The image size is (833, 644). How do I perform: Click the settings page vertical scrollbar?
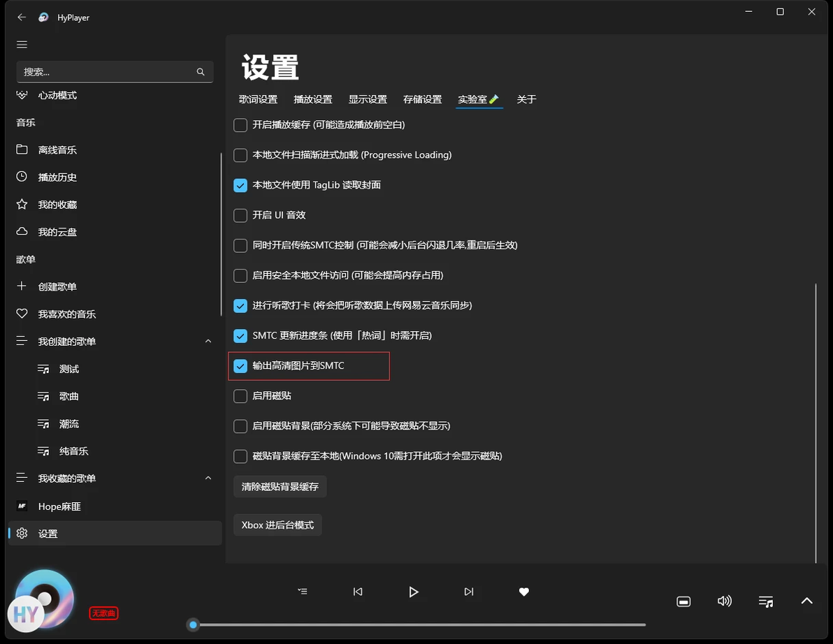click(816, 423)
